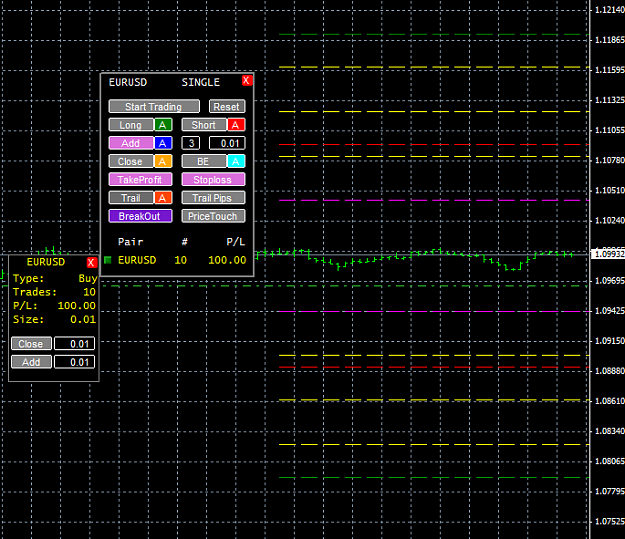The height and width of the screenshot is (539, 625).
Task: Click the Close lot size field in small panel
Action: coord(75,344)
